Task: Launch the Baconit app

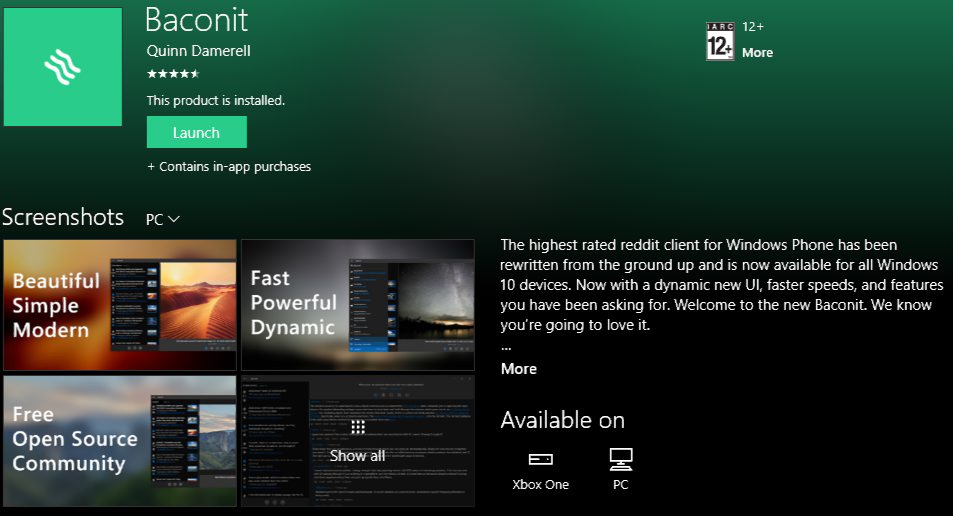Action: tap(196, 132)
